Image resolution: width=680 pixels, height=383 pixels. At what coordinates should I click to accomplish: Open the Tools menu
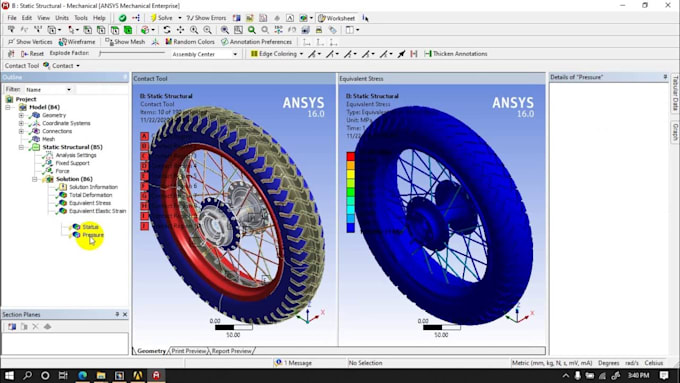coord(81,18)
